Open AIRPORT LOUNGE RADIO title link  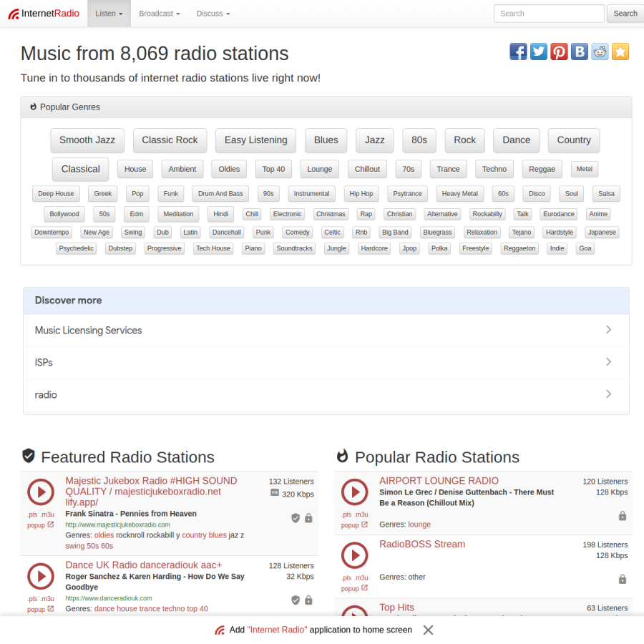(x=439, y=481)
